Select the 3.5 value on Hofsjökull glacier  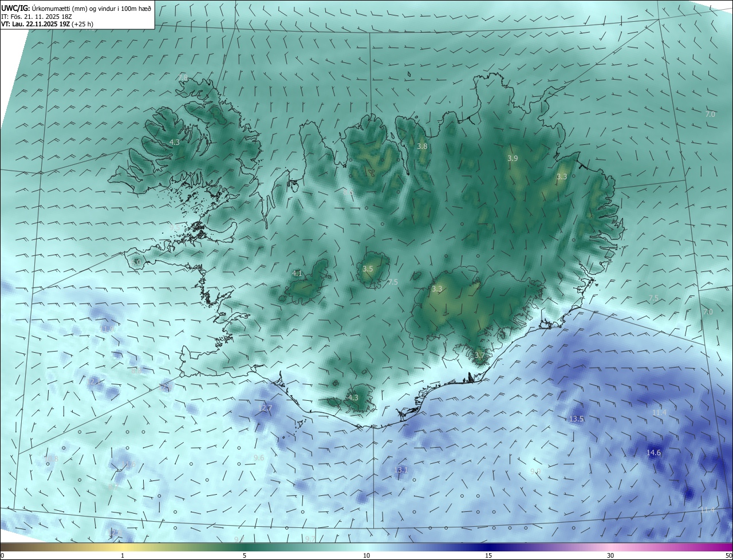point(368,269)
